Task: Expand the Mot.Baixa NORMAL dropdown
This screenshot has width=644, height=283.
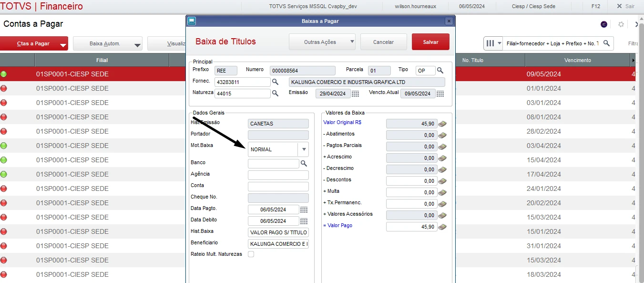Action: click(303, 149)
